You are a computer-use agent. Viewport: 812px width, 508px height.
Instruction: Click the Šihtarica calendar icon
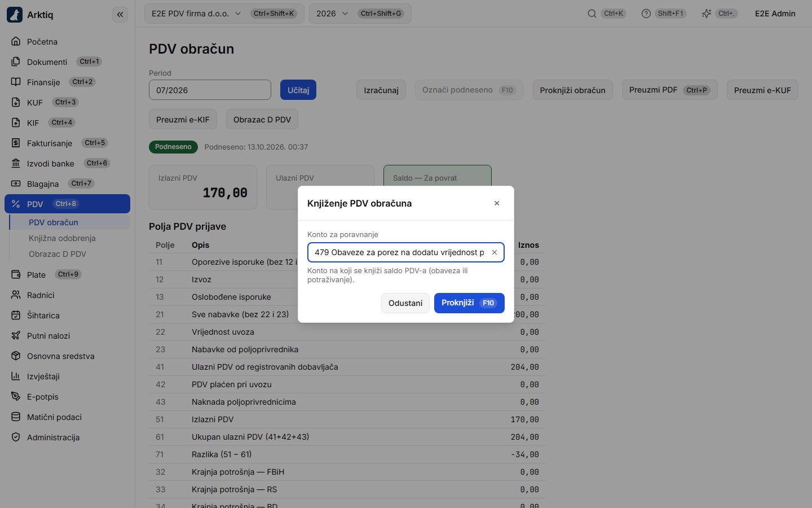pos(16,315)
